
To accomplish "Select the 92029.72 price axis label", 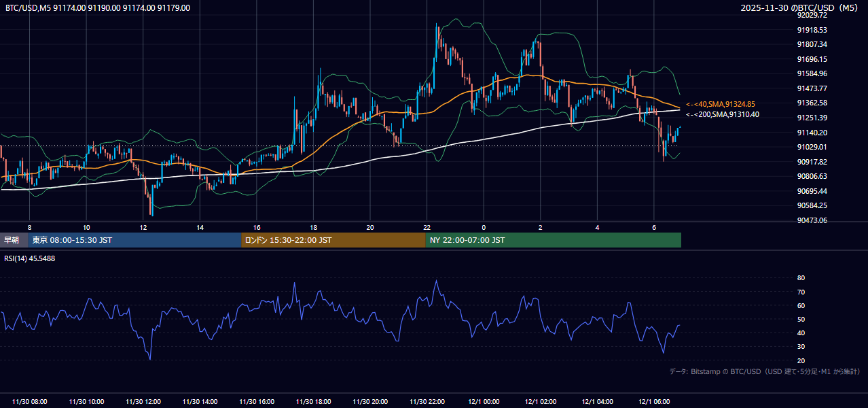I will 812,15.
